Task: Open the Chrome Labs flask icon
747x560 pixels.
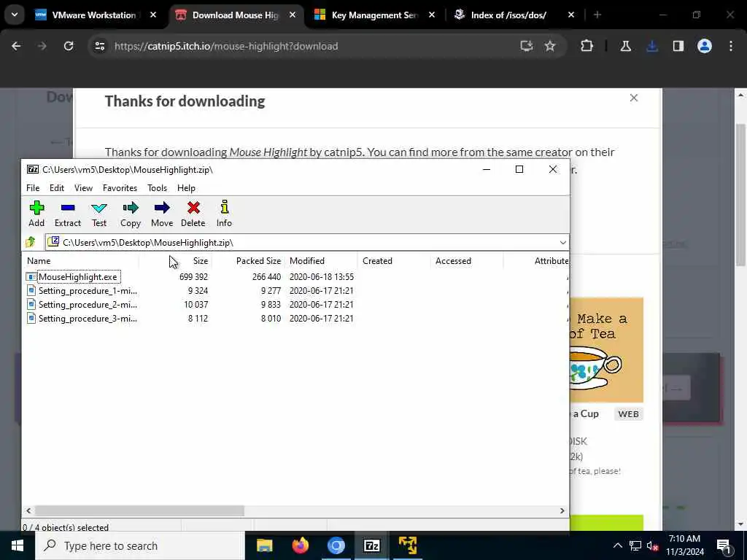Action: click(625, 46)
